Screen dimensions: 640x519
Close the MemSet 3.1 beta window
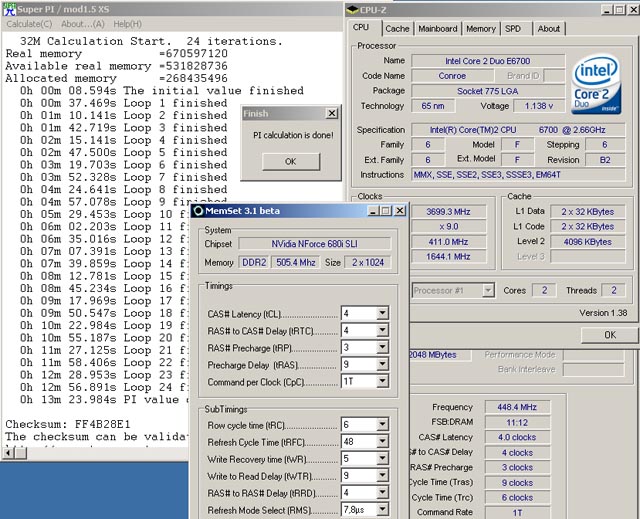coord(400,211)
